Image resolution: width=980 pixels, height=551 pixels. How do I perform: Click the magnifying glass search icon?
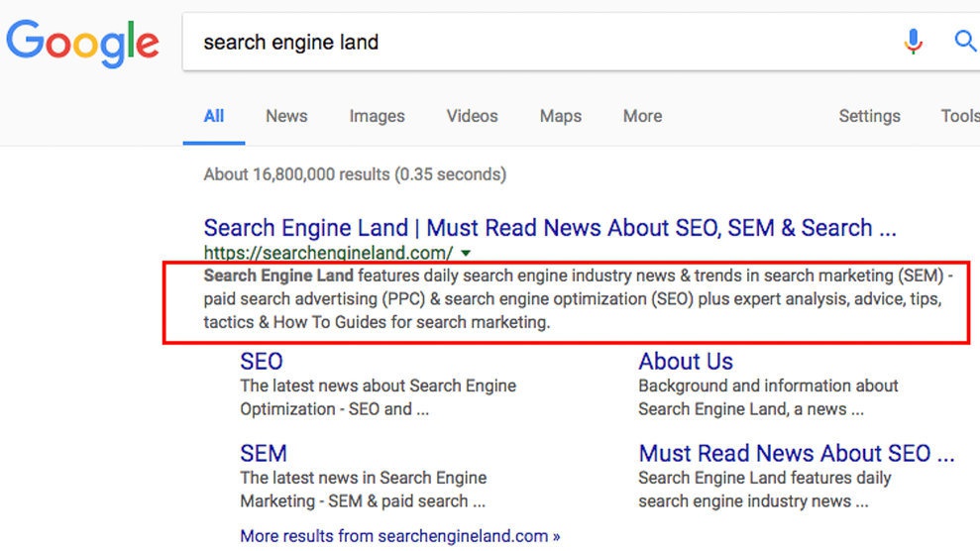pos(964,42)
